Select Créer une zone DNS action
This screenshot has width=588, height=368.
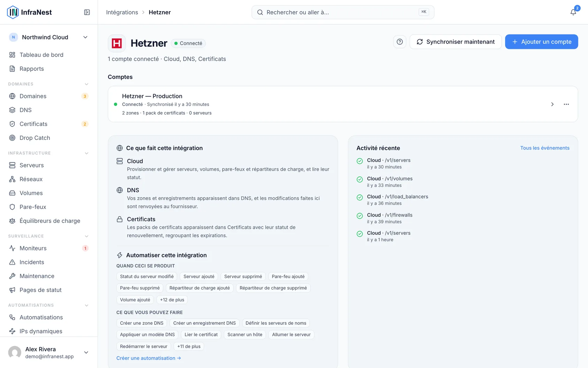coord(142,323)
